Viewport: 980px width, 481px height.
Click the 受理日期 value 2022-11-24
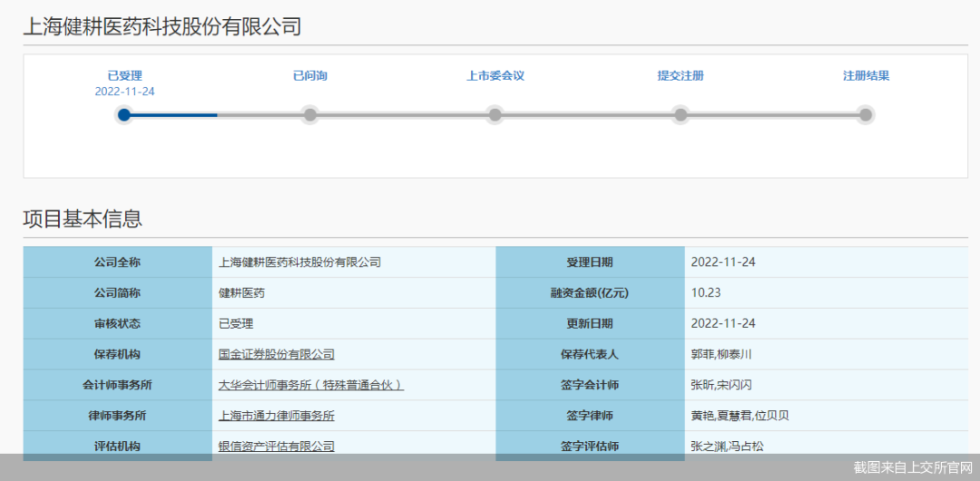point(723,262)
